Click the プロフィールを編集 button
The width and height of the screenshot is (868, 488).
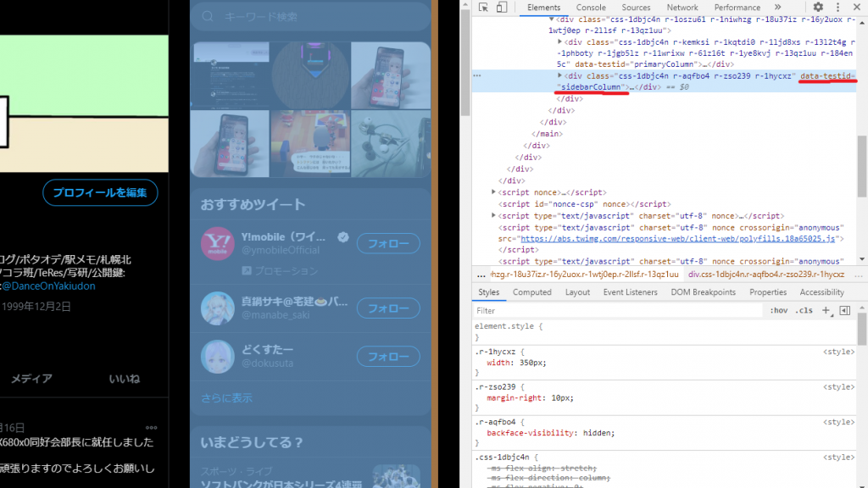100,192
